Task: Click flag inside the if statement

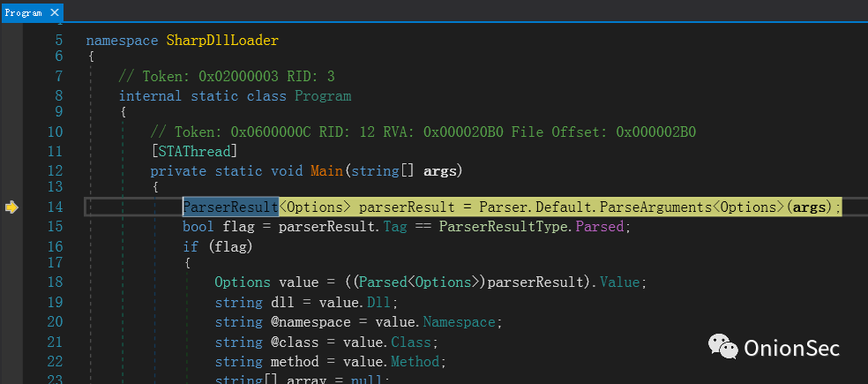Action: coord(231,246)
